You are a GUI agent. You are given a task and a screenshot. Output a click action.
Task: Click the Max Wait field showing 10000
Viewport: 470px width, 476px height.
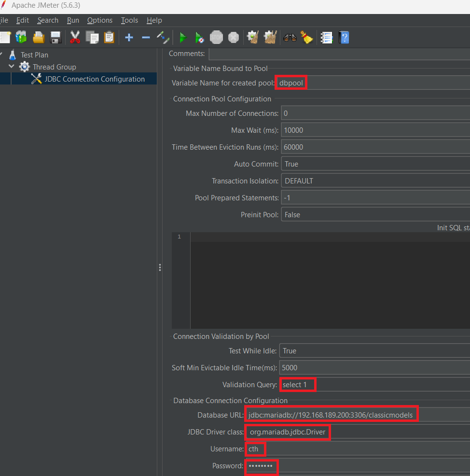(x=375, y=130)
